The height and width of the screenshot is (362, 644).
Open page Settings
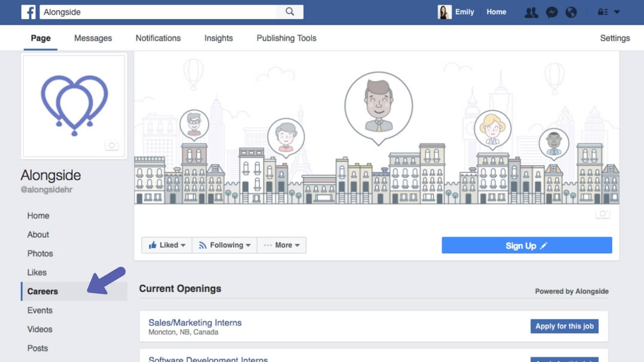click(x=615, y=38)
